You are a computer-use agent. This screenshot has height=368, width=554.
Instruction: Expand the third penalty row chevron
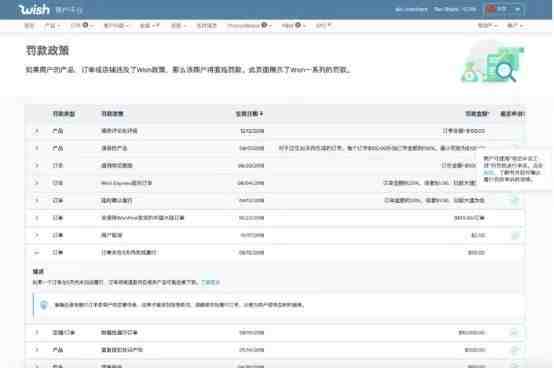pyautogui.click(x=36, y=165)
